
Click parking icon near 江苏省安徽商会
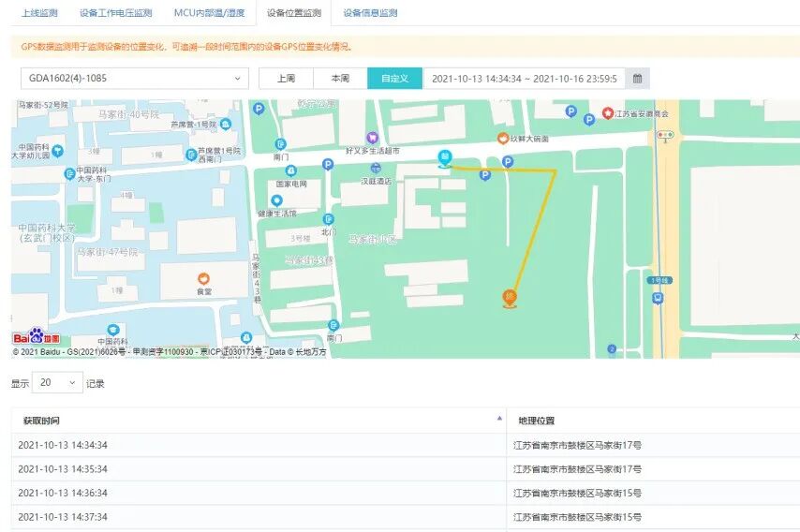click(x=589, y=120)
